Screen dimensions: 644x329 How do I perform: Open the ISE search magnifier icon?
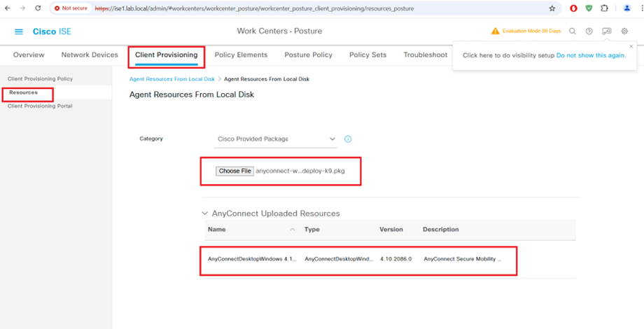pyautogui.click(x=572, y=31)
